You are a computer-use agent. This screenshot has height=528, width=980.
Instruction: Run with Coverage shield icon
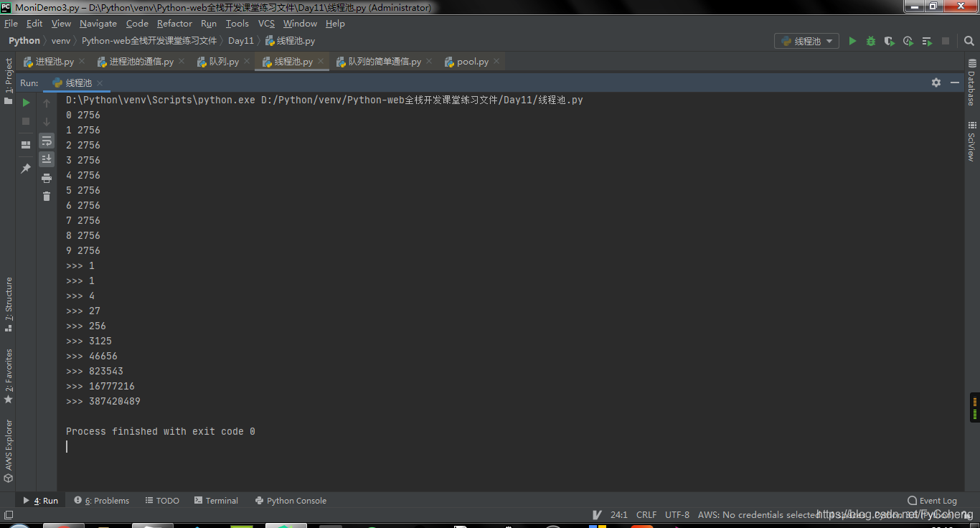[x=890, y=41]
